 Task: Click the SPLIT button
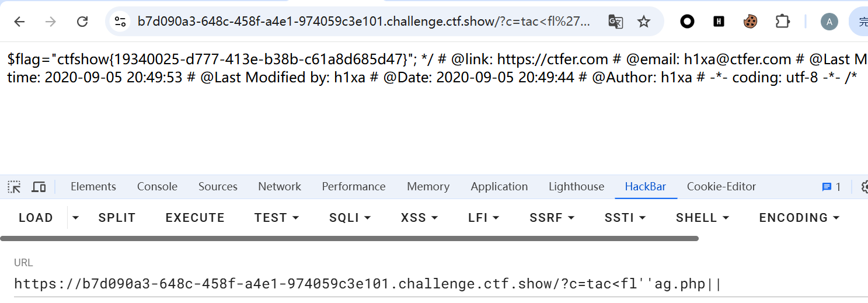117,218
